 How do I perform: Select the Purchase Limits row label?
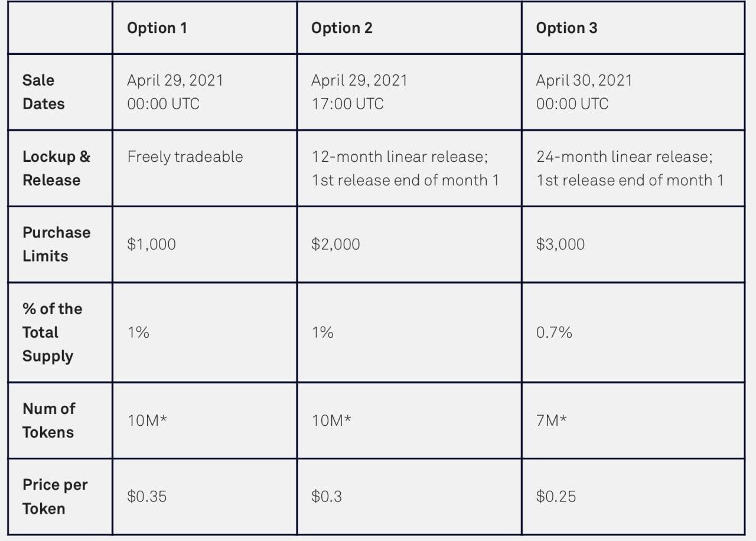pyautogui.click(x=56, y=244)
